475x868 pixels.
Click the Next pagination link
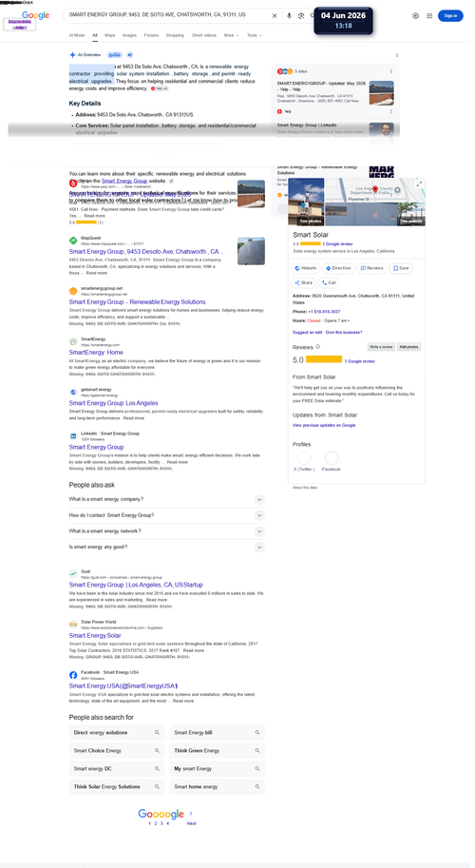[191, 823]
